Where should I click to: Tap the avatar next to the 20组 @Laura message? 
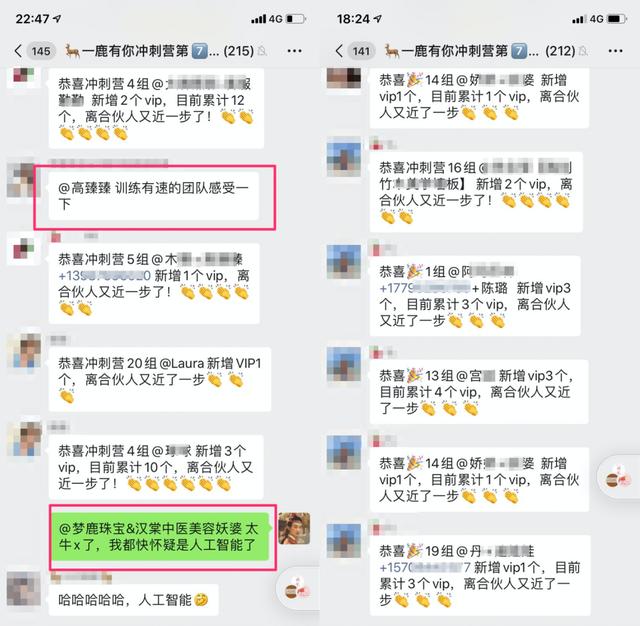point(24,351)
